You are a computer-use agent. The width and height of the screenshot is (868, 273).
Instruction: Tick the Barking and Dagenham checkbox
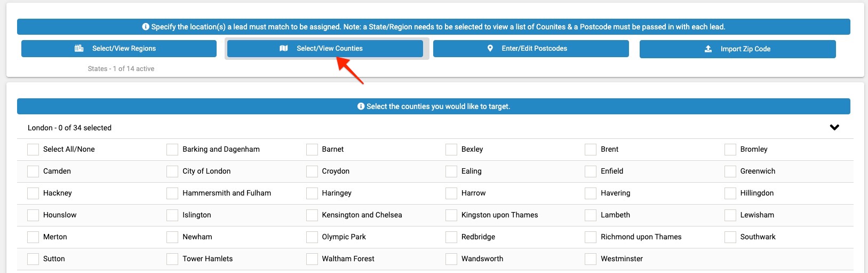tap(172, 149)
